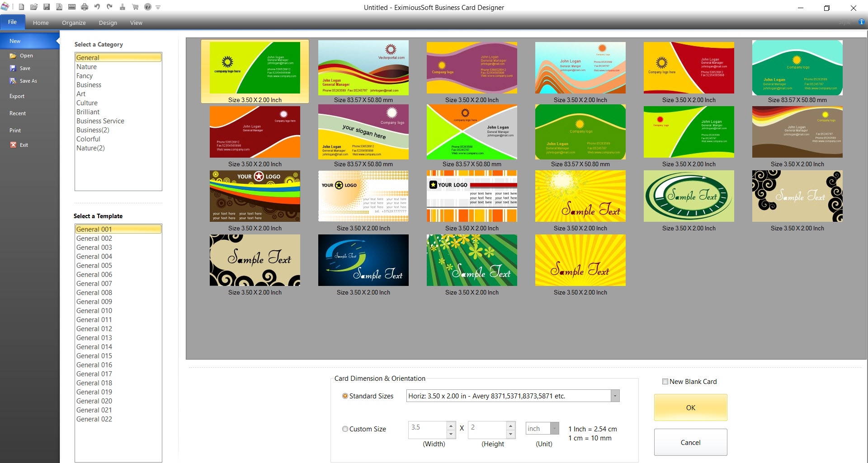Image resolution: width=868 pixels, height=463 pixels.
Task: Click the shopping cart icon
Action: pos(135,7)
